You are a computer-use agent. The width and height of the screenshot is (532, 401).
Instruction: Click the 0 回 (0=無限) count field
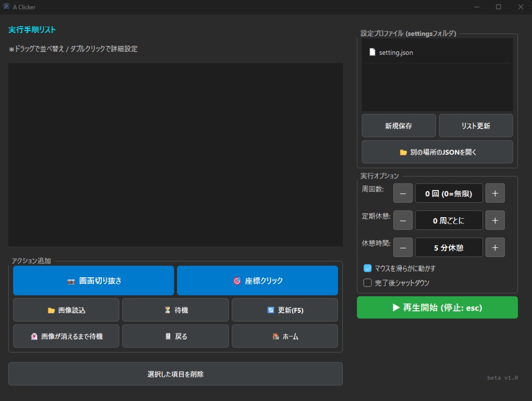click(449, 193)
